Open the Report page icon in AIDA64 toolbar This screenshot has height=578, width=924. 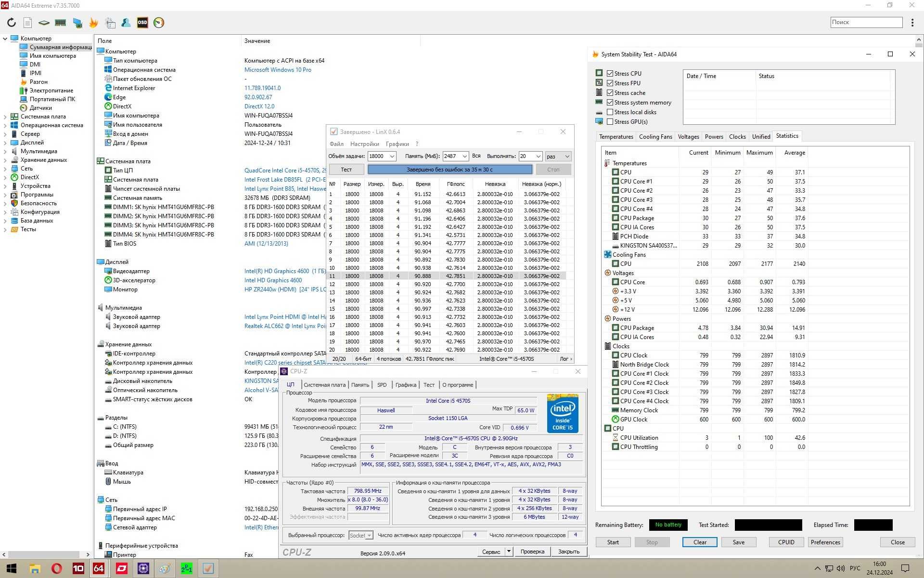(27, 23)
